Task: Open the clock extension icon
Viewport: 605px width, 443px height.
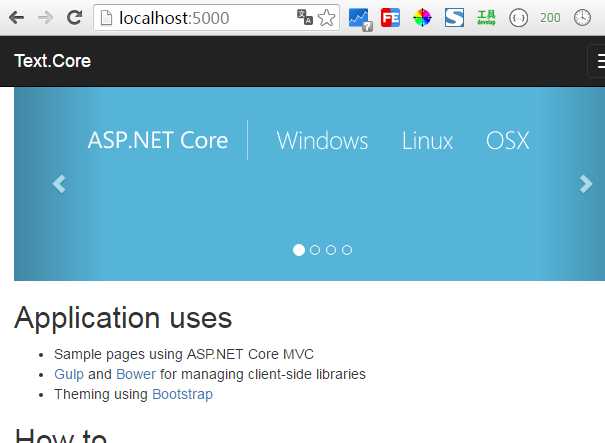Action: [582, 18]
